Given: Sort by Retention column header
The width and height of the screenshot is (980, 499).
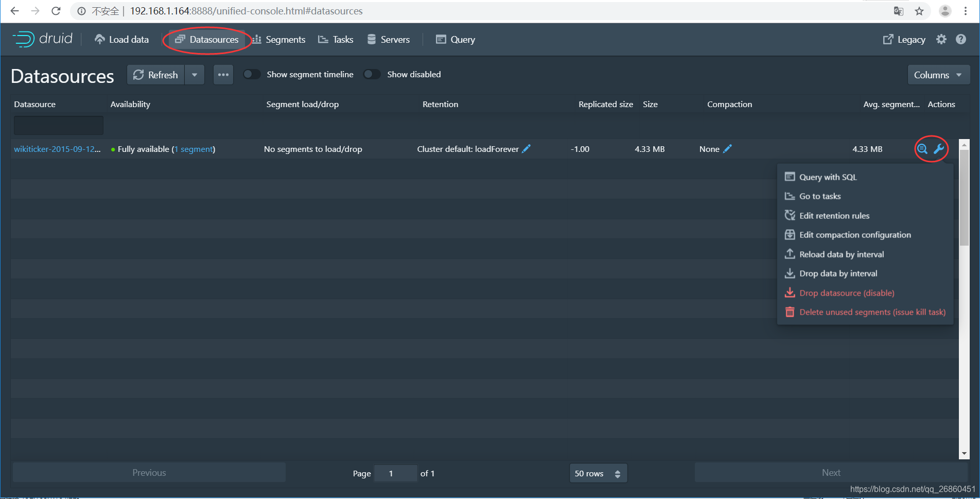Looking at the screenshot, I should 497,104.
